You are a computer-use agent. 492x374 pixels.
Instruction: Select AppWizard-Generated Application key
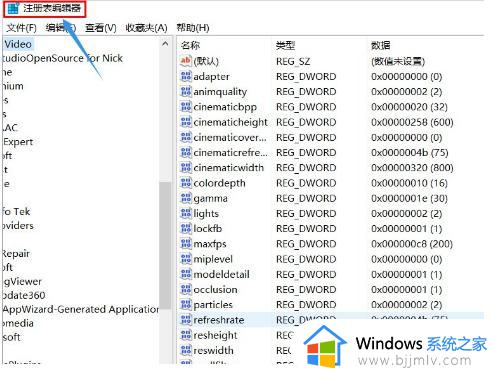[81, 309]
